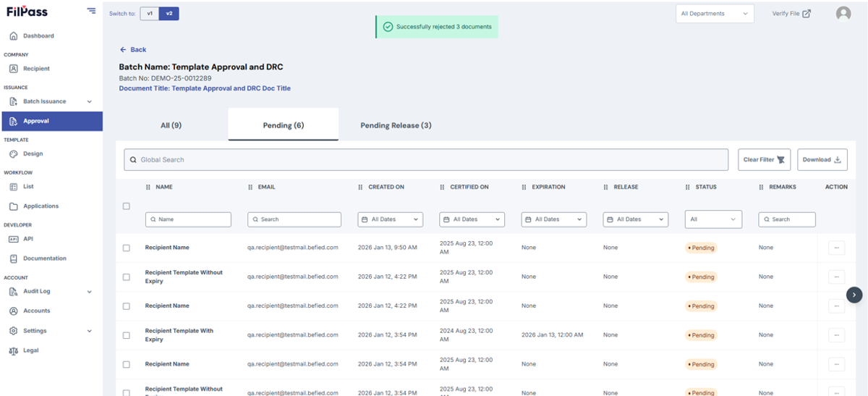Open the All Departments dropdown
868x396 pixels.
[715, 14]
